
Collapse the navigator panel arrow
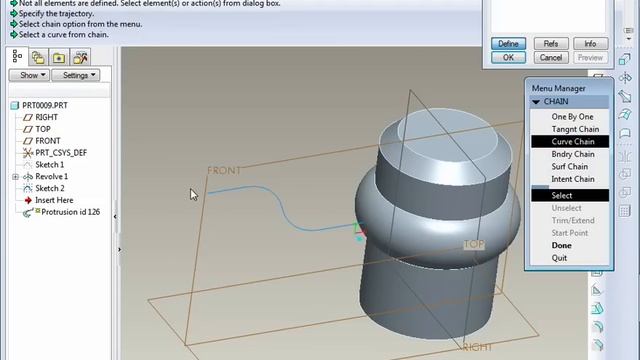[115, 216]
